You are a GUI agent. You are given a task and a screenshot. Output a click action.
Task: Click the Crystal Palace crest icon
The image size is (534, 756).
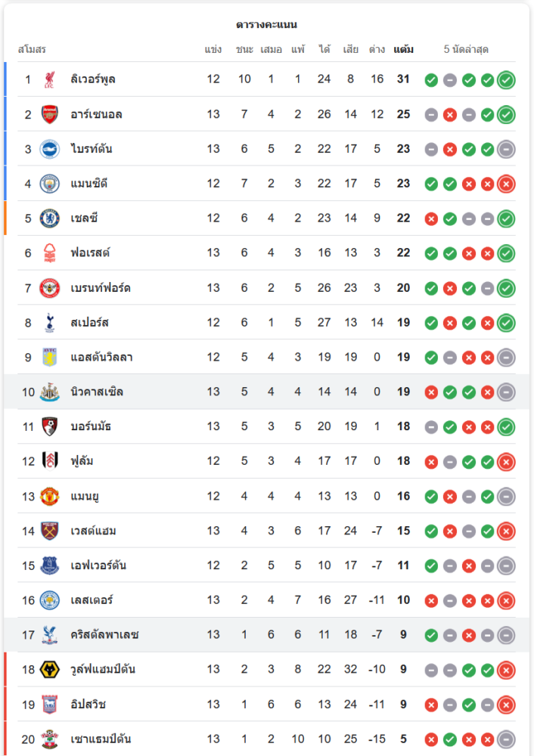50,635
